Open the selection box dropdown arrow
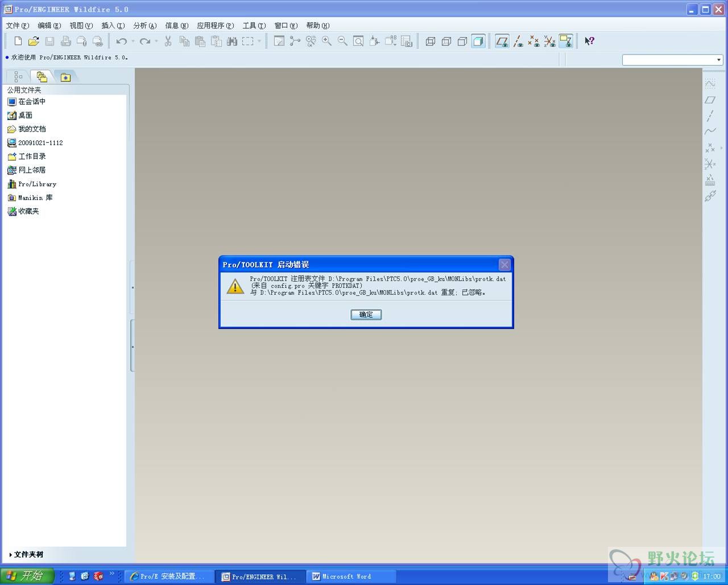 click(x=259, y=41)
